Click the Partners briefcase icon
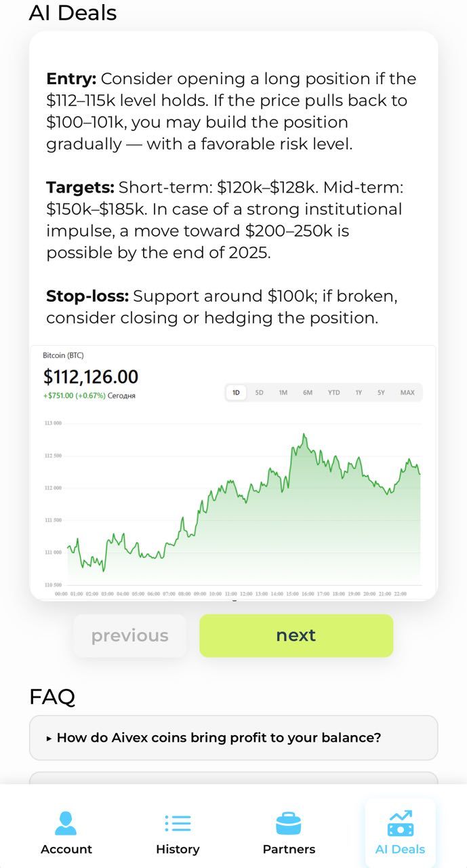Image resolution: width=467 pixels, height=868 pixels. point(289,821)
